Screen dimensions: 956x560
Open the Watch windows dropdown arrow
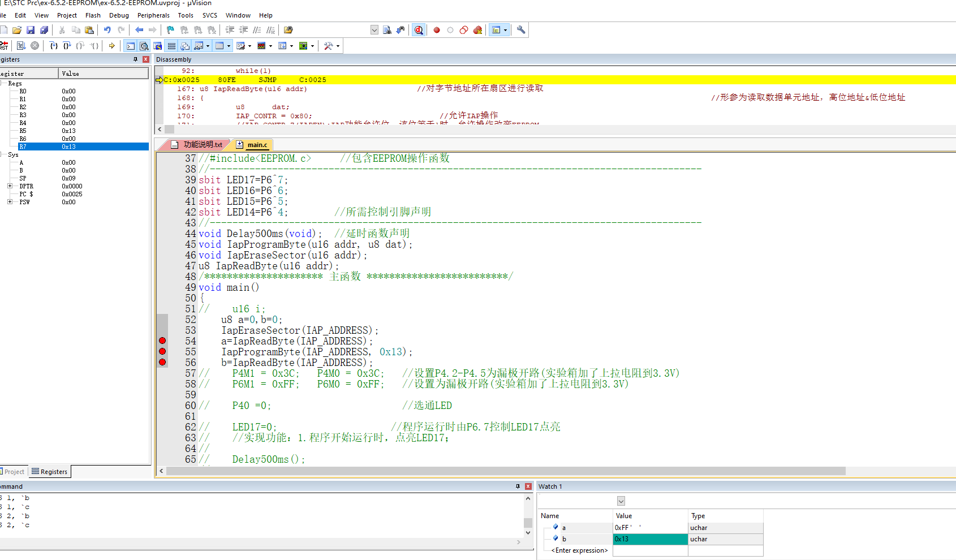208,46
